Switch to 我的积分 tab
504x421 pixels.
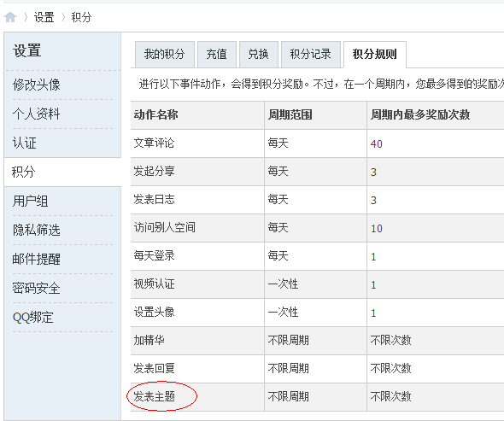point(165,55)
